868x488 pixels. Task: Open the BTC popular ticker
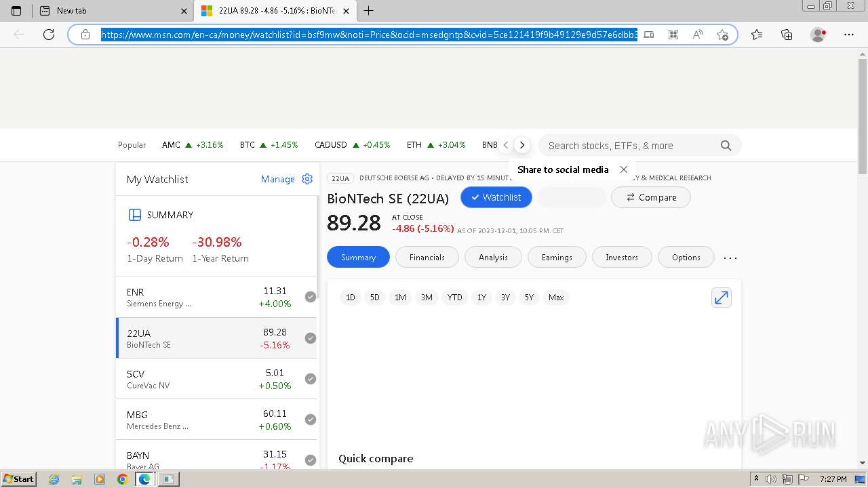pyautogui.click(x=269, y=145)
